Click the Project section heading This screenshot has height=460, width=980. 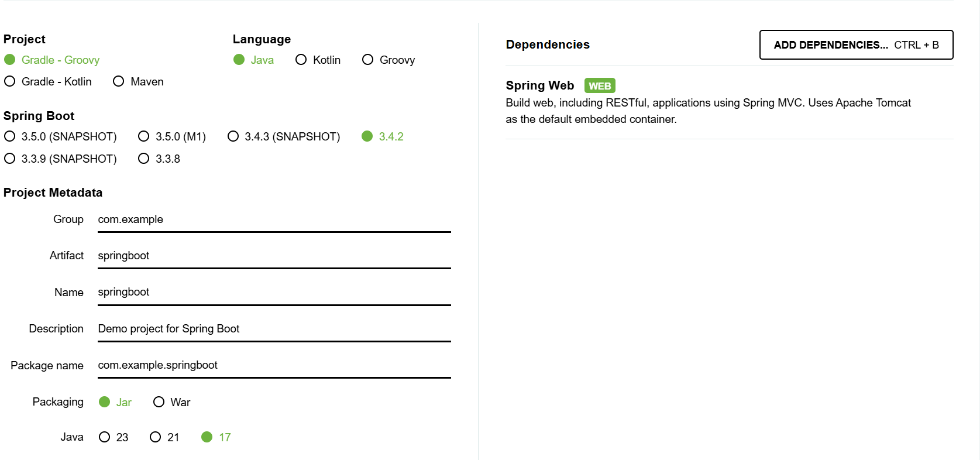click(25, 39)
